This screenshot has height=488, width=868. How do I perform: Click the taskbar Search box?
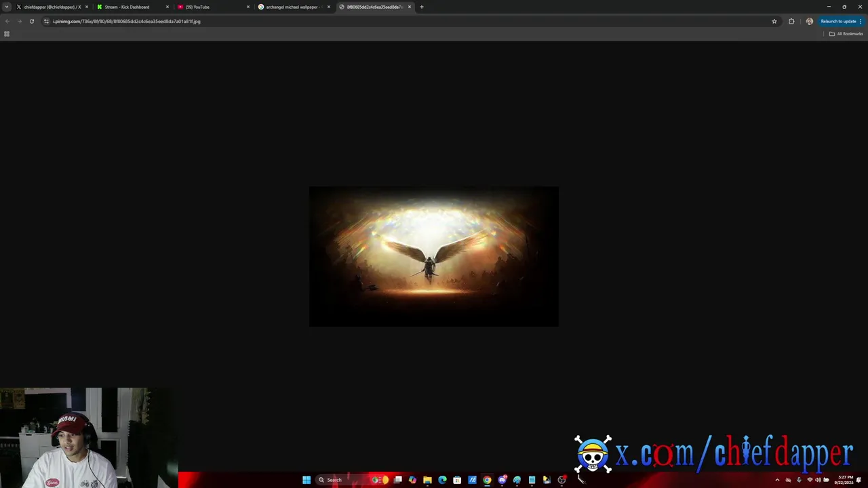(x=351, y=480)
